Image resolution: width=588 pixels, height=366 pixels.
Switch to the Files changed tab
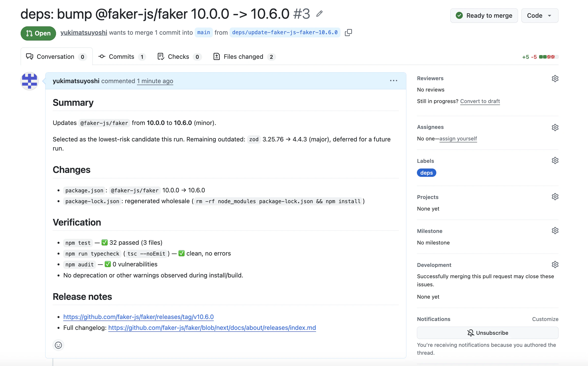click(x=244, y=57)
